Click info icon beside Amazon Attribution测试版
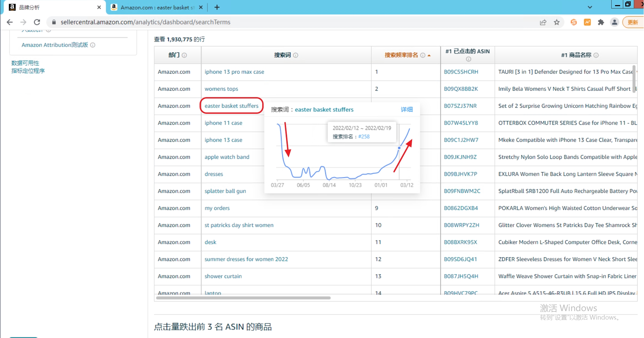The width and height of the screenshot is (644, 338). (93, 45)
